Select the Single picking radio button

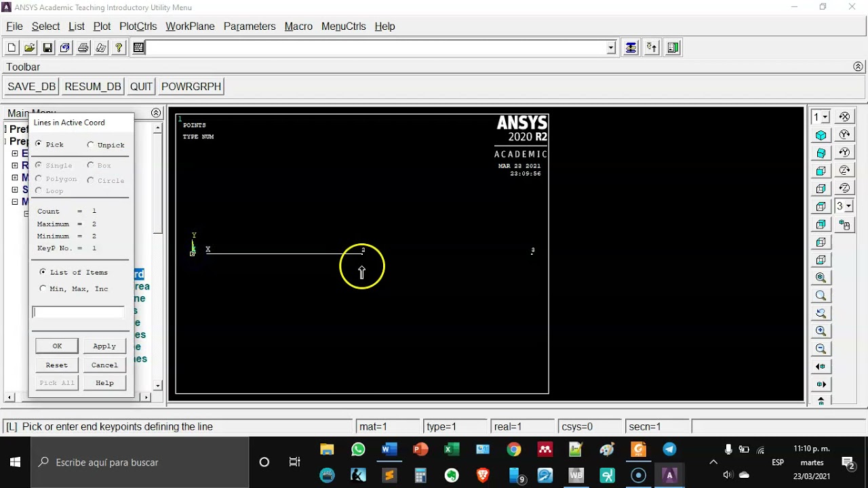(x=39, y=165)
